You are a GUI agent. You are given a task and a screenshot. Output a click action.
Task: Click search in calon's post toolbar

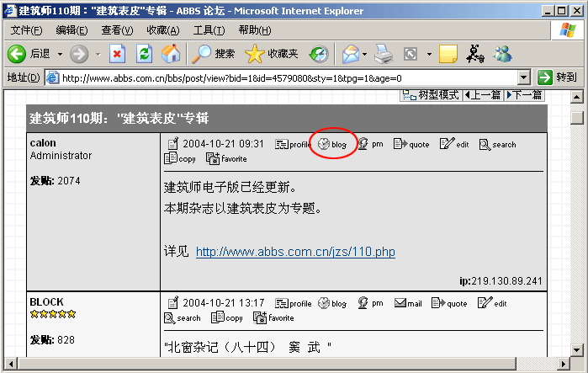[x=497, y=145]
